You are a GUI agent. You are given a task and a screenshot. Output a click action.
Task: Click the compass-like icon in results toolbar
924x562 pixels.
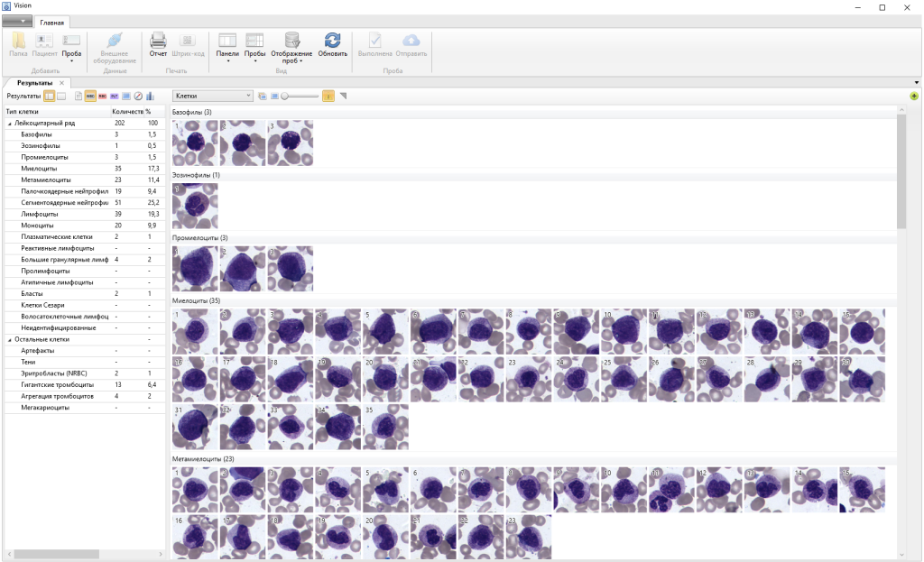click(x=138, y=96)
